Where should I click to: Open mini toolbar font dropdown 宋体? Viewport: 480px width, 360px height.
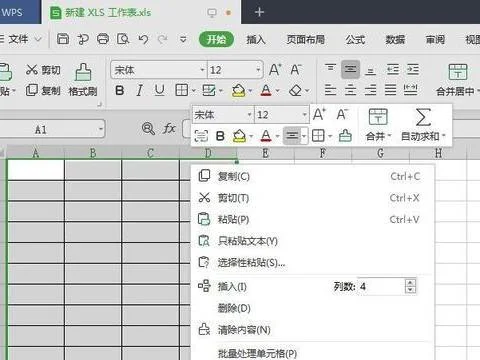coord(249,115)
